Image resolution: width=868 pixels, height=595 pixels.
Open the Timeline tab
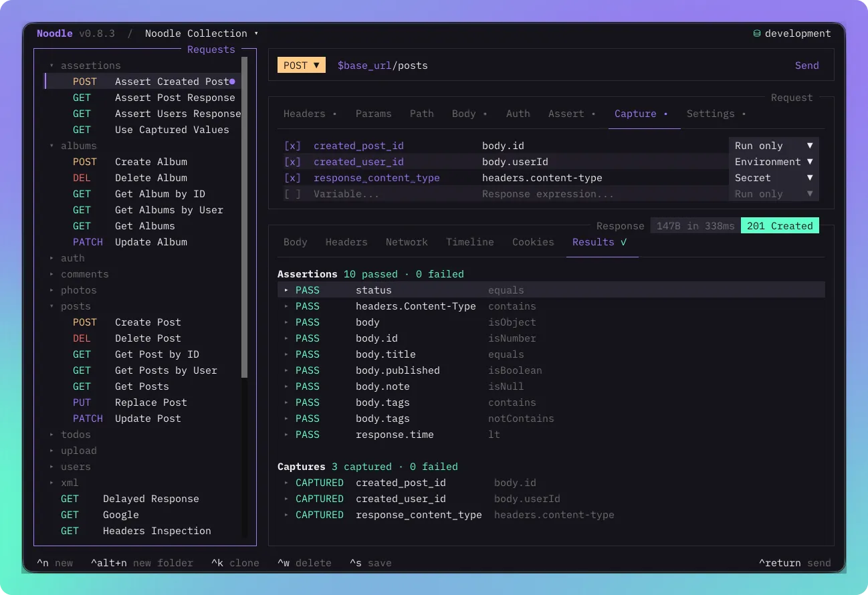point(470,242)
